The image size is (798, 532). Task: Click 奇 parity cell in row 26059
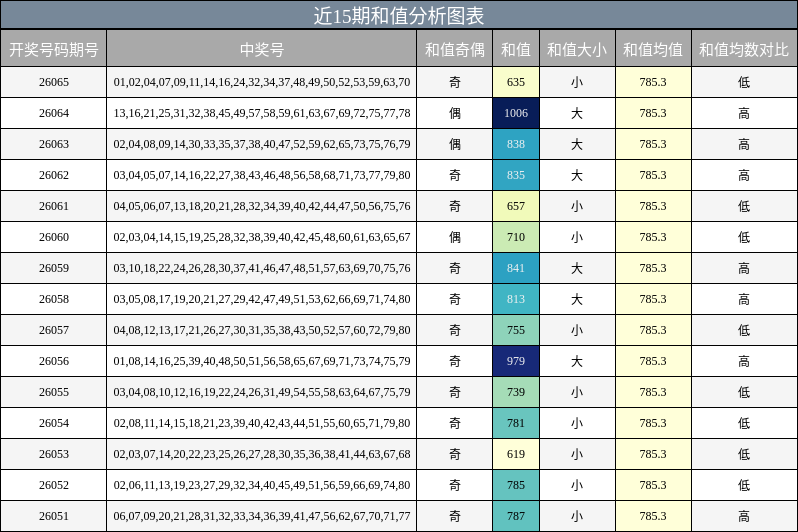[x=454, y=268]
